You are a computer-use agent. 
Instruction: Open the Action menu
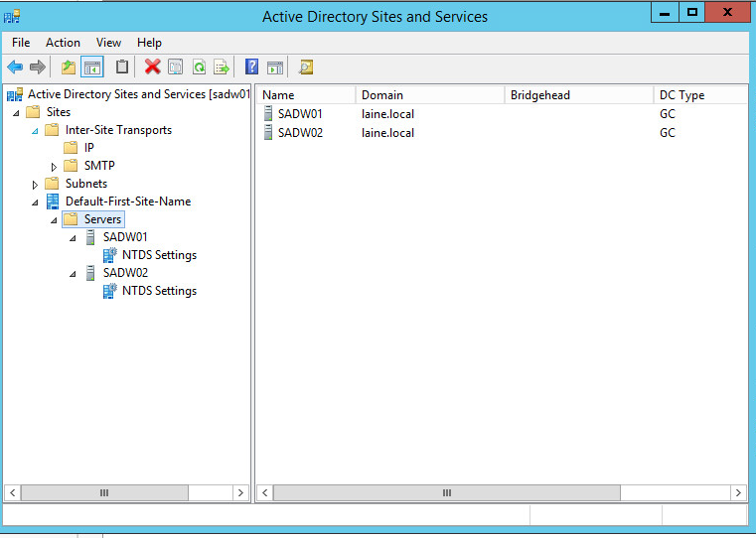63,43
